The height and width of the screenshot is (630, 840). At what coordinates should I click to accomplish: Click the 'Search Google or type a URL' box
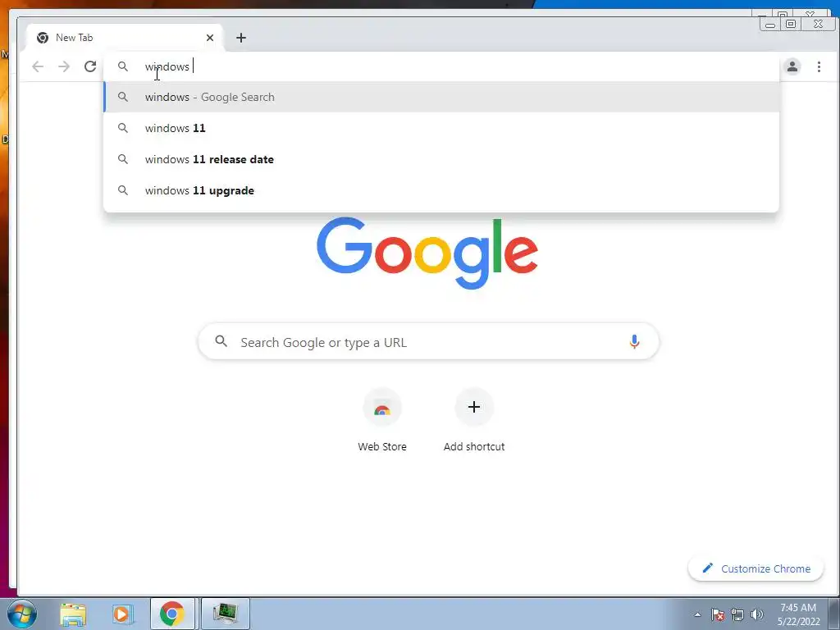(x=428, y=341)
